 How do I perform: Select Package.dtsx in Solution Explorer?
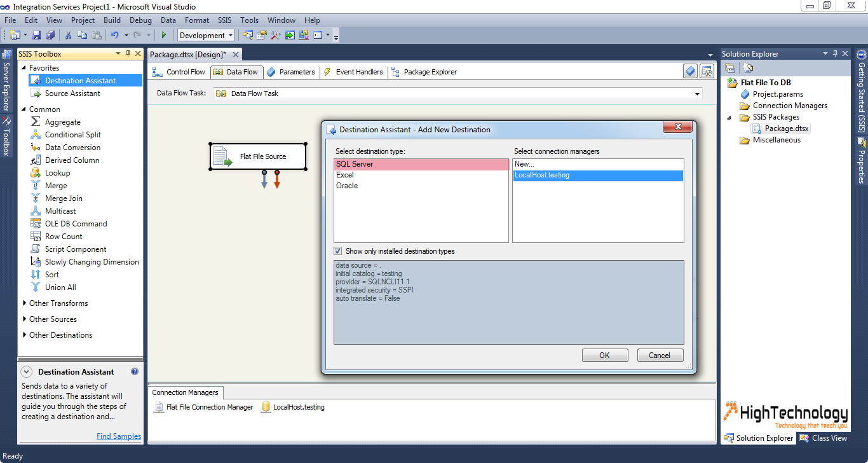click(x=780, y=128)
